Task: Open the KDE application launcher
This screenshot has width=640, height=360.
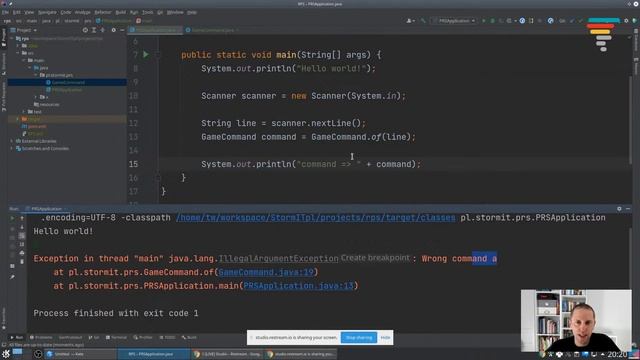Action: tap(6, 354)
